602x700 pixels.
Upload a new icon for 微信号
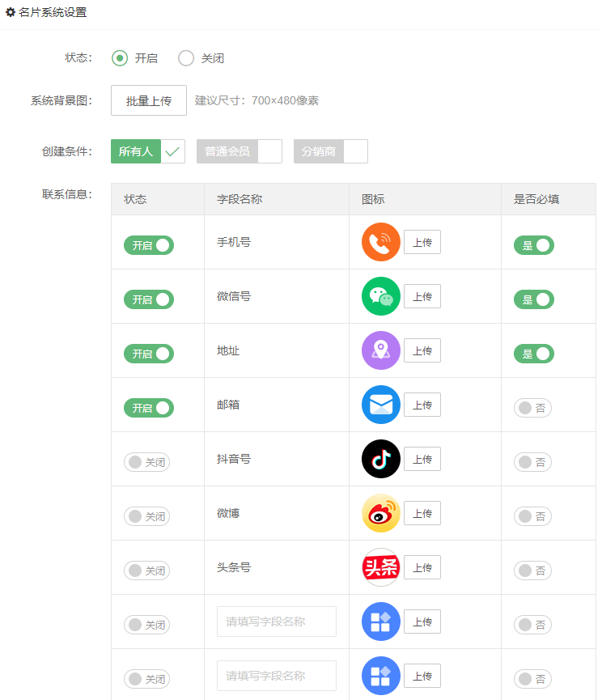(x=422, y=296)
